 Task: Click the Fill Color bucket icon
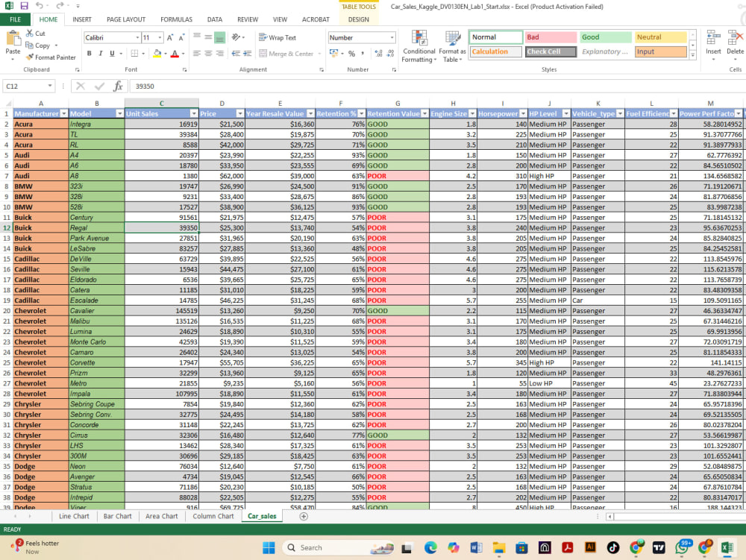pyautogui.click(x=157, y=54)
